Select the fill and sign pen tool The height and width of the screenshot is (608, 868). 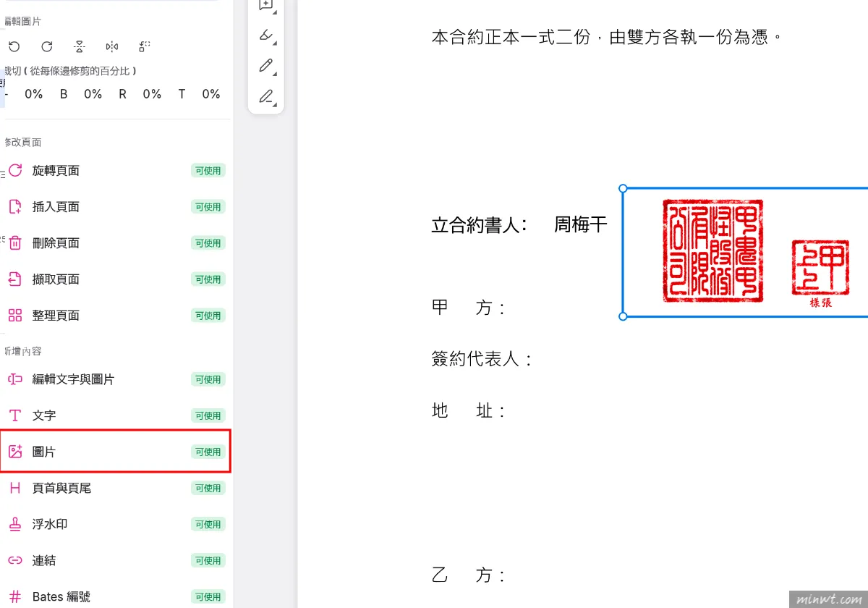[x=266, y=96]
